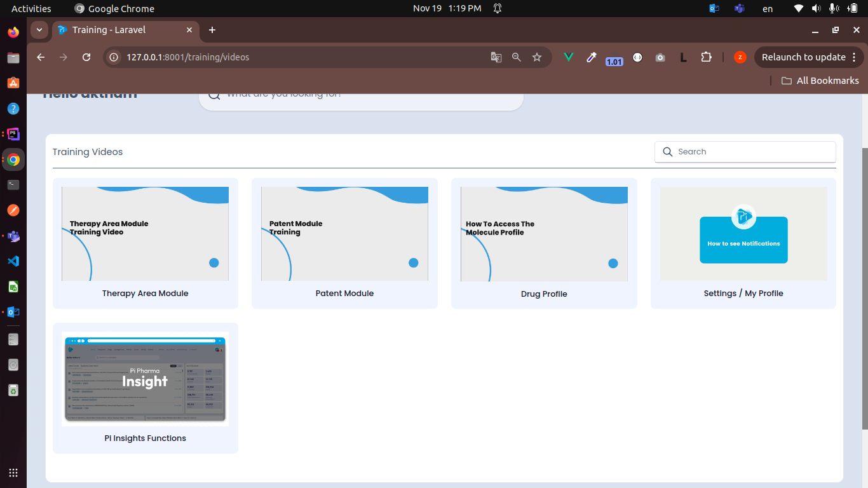Click the Settings / My Profile title

(x=743, y=294)
